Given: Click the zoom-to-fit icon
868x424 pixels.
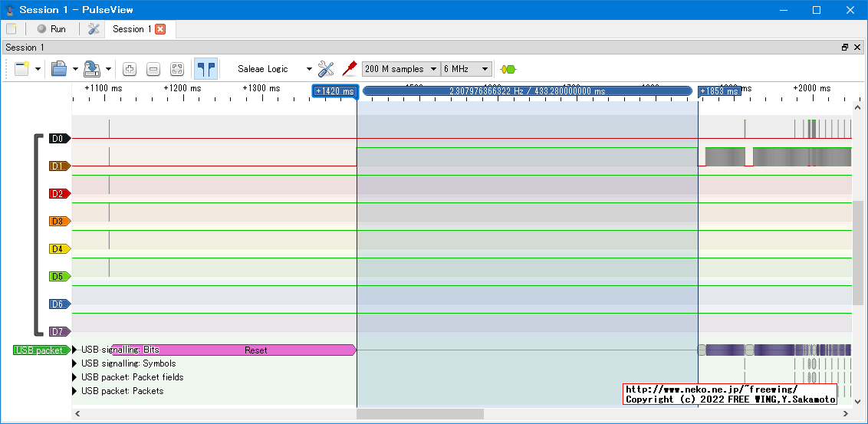Looking at the screenshot, I should tap(177, 69).
